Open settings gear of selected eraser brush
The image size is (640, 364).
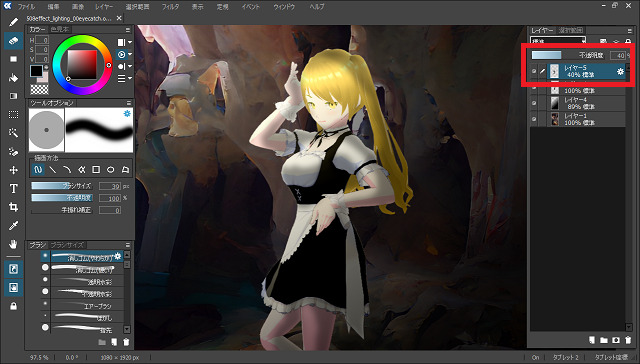(118, 256)
